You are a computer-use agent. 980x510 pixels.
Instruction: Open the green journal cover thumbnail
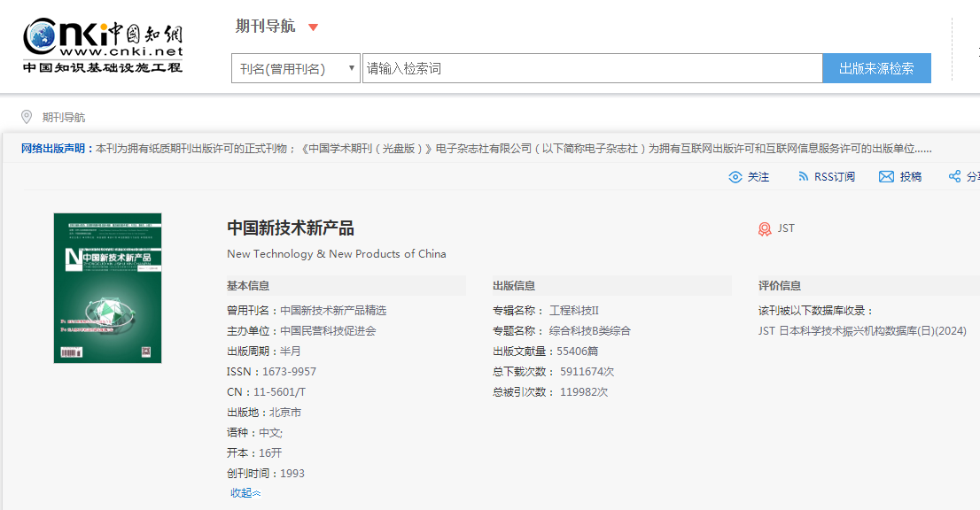107,288
